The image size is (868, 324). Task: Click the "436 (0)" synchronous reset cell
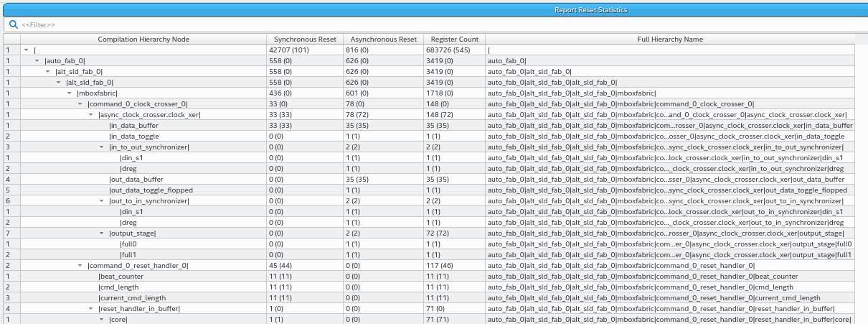304,93
